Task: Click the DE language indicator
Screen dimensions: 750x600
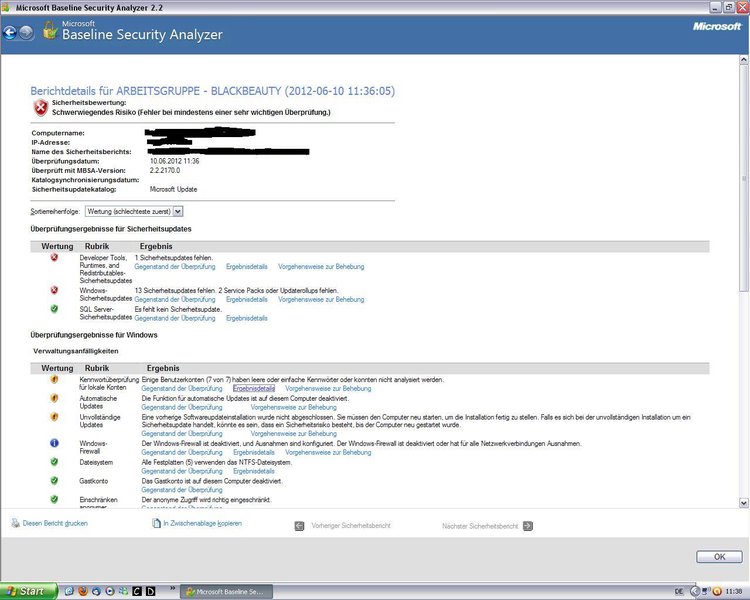Action: (x=679, y=592)
